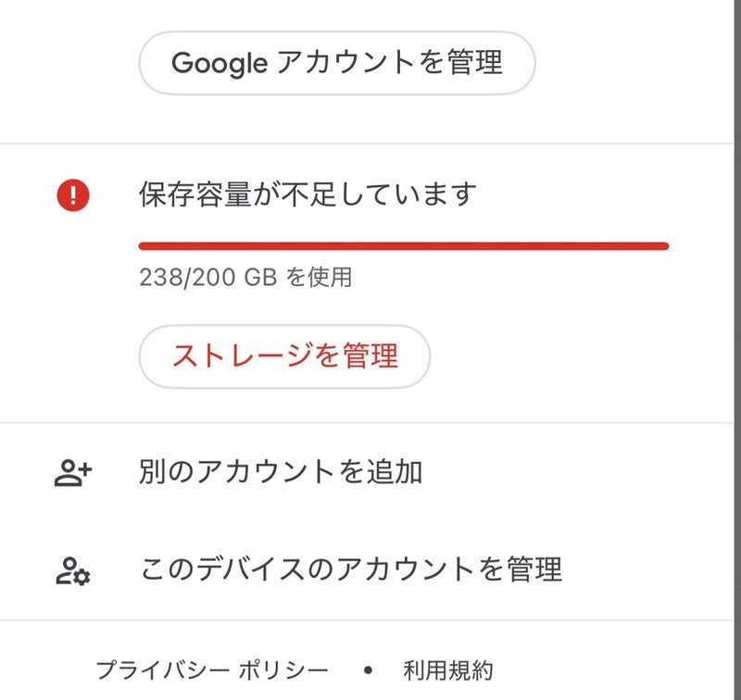
Task: Tap the word Google in the manage button
Action: 220,63
